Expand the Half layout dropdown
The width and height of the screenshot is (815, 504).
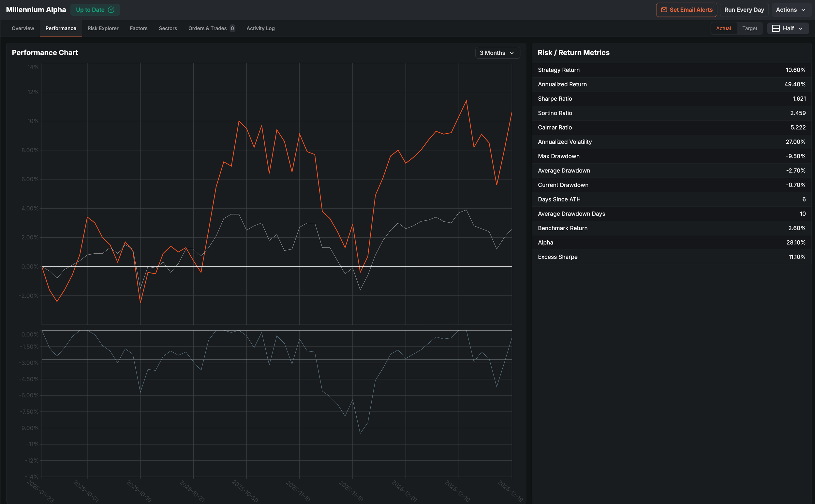click(788, 28)
